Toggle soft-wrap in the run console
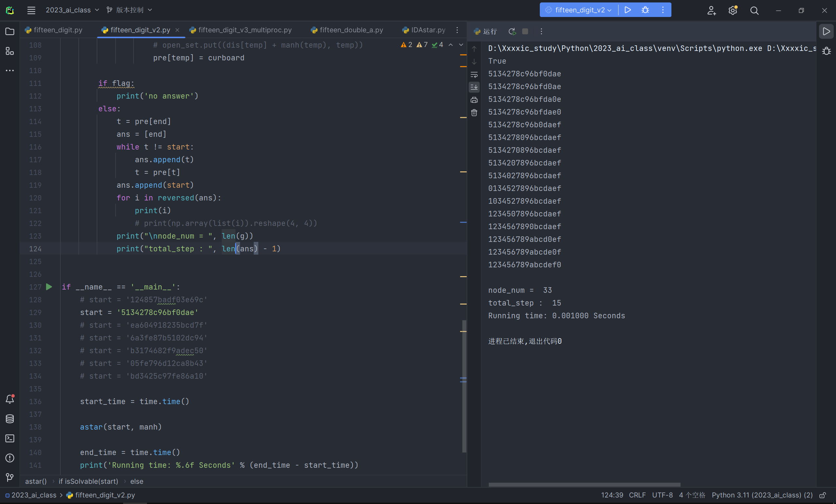 pyautogui.click(x=474, y=75)
